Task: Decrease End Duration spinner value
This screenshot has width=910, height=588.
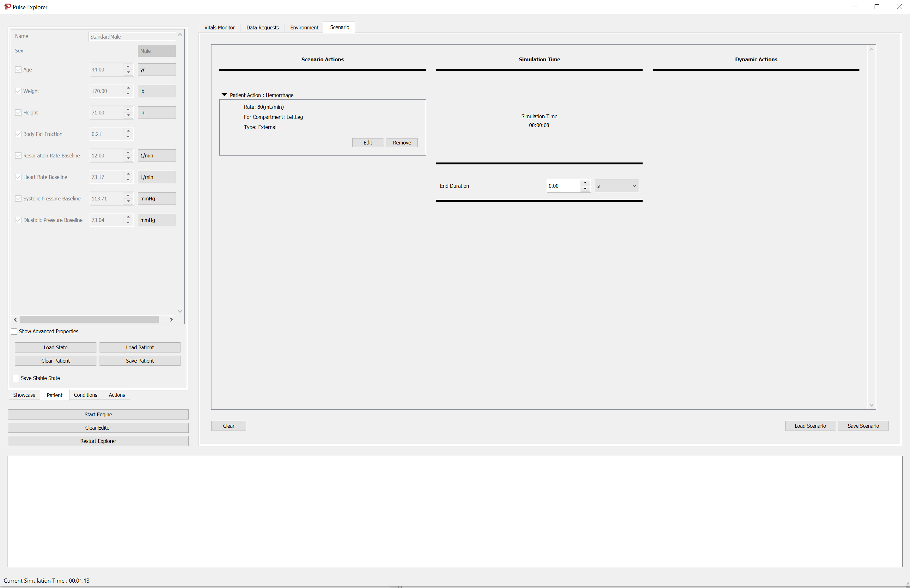Action: pyautogui.click(x=585, y=189)
